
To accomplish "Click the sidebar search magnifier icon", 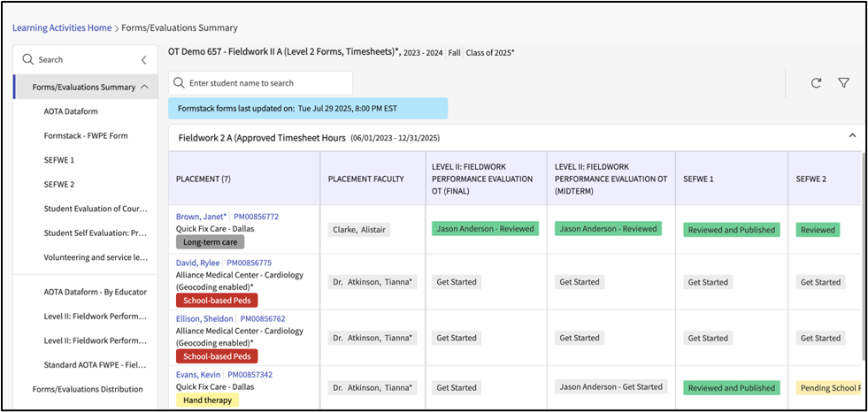I will tap(27, 60).
